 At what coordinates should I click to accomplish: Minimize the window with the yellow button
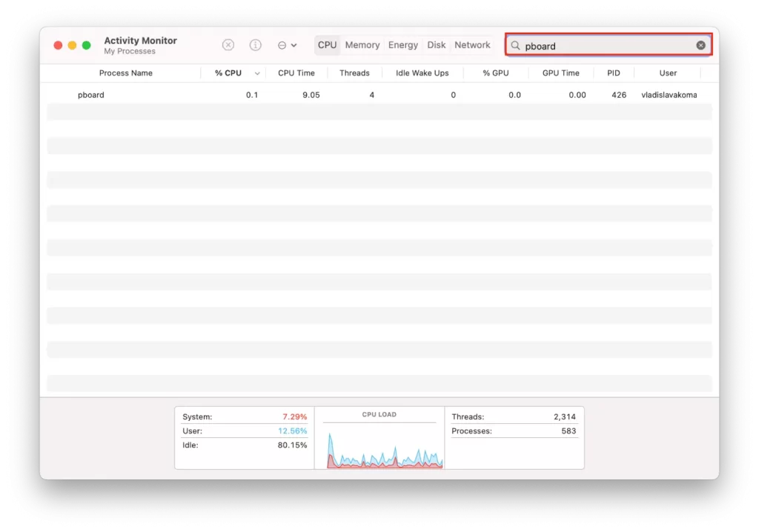[x=72, y=45]
